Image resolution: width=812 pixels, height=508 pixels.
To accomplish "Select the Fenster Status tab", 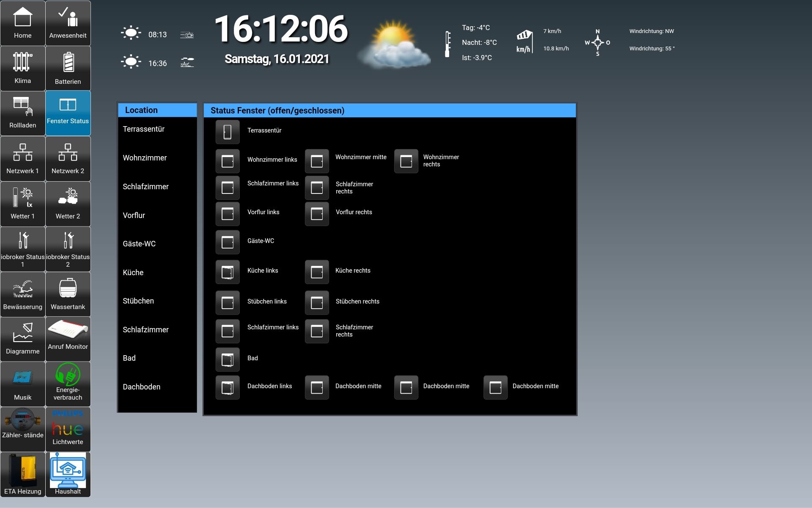I will click(x=68, y=113).
